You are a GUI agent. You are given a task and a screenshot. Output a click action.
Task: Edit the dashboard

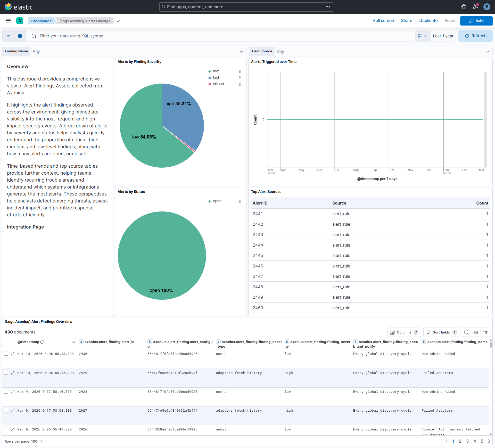476,21
